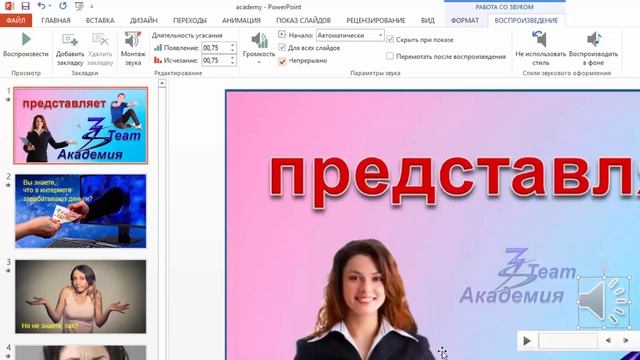This screenshot has height=360, width=640.
Task: Select the speaker audio icon on slide
Action: point(604,302)
